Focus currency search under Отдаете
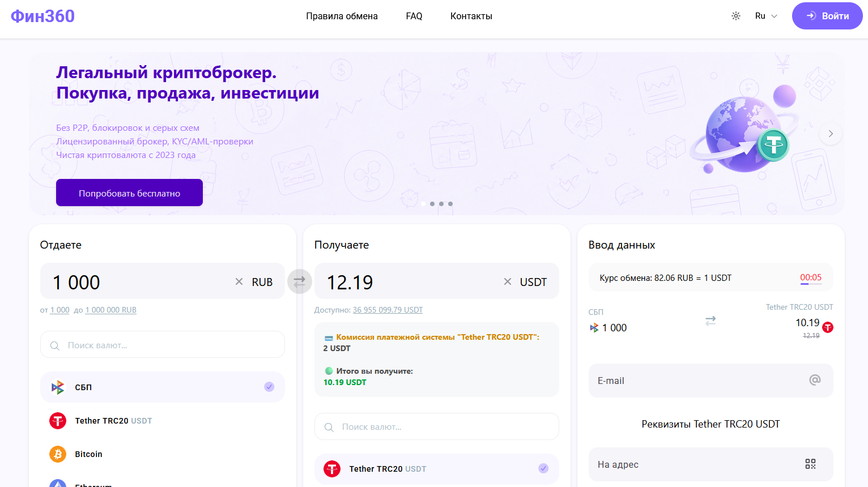868x487 pixels. point(163,345)
